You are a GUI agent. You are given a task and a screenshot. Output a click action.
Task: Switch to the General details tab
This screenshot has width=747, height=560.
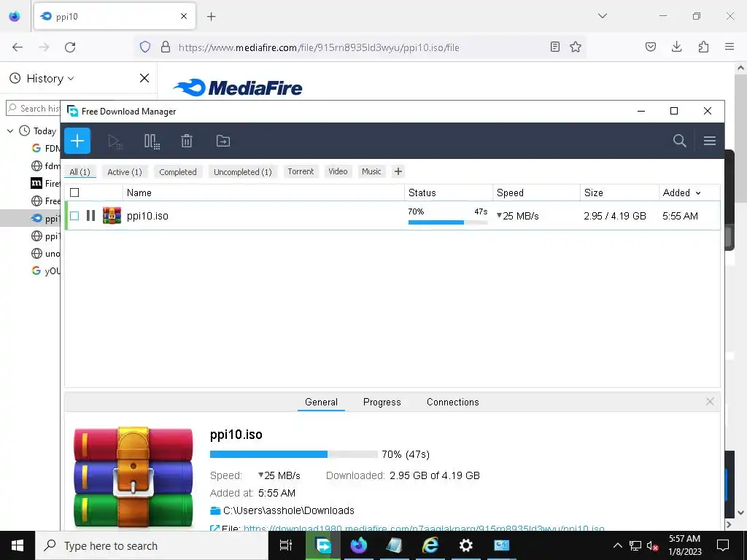click(321, 402)
